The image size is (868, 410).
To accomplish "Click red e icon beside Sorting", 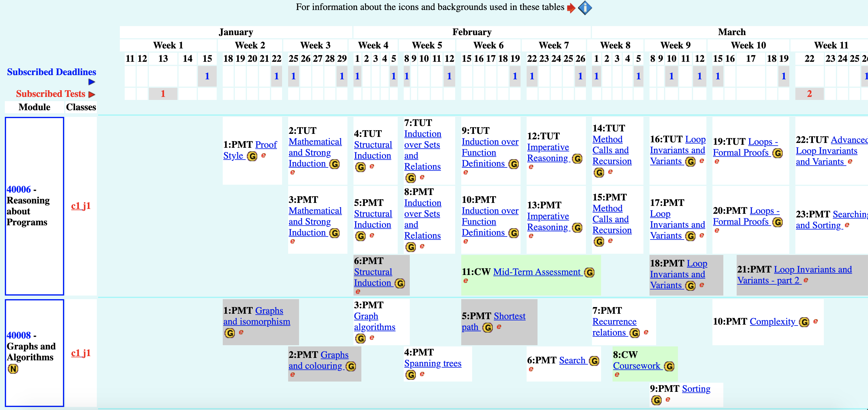I will [x=668, y=399].
